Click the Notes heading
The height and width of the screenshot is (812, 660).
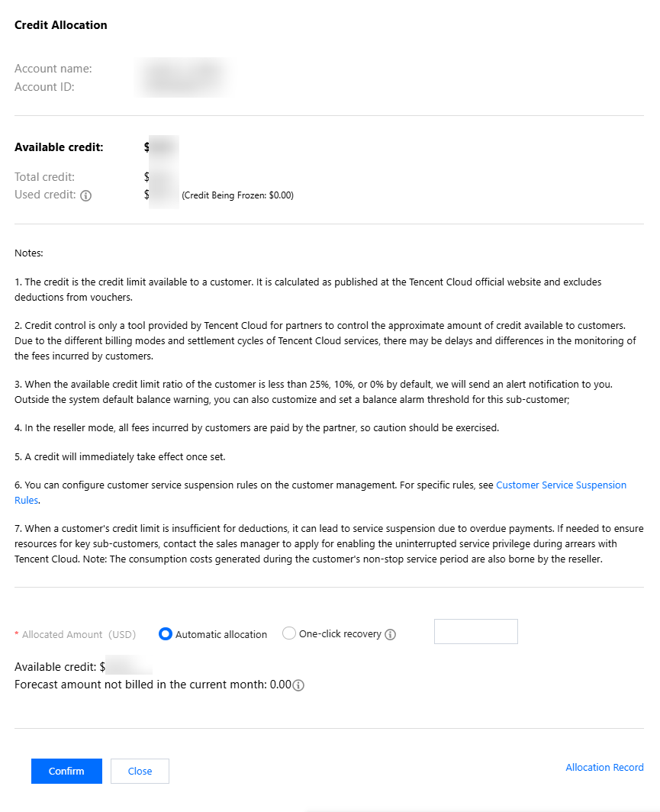click(x=29, y=253)
